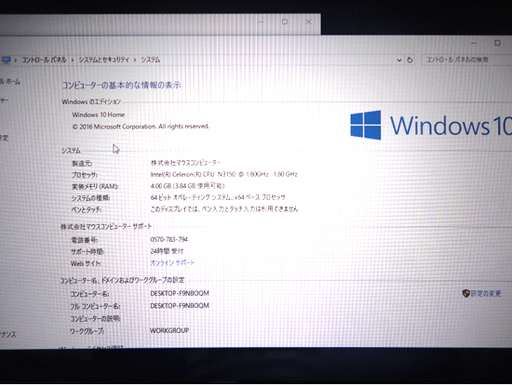
Task: Open the address bar history dropdown
Action: (399, 60)
